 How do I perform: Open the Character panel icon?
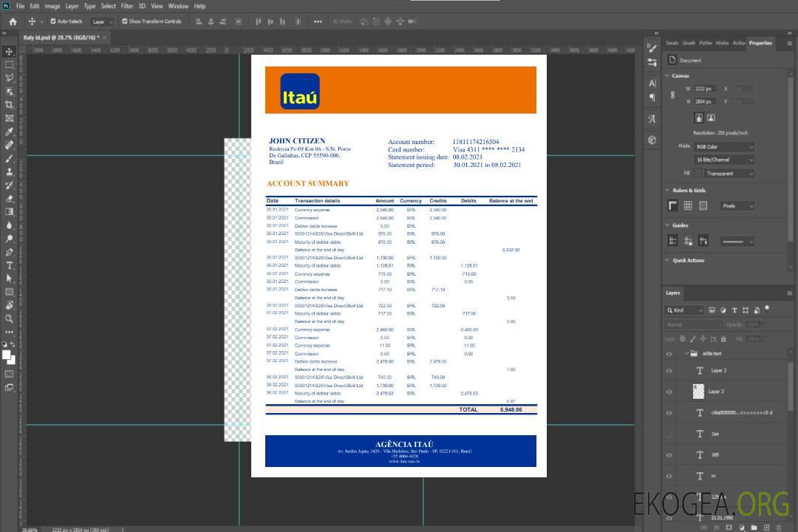[652, 83]
